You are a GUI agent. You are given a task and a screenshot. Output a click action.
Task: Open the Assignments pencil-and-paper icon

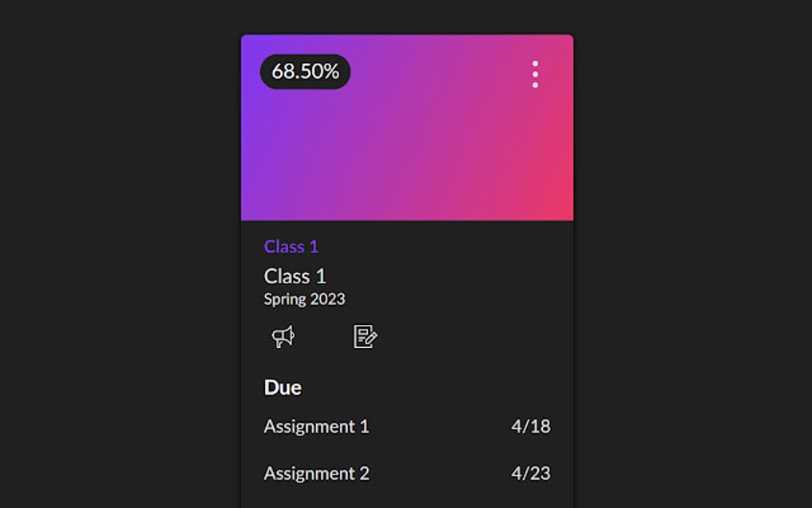(365, 337)
